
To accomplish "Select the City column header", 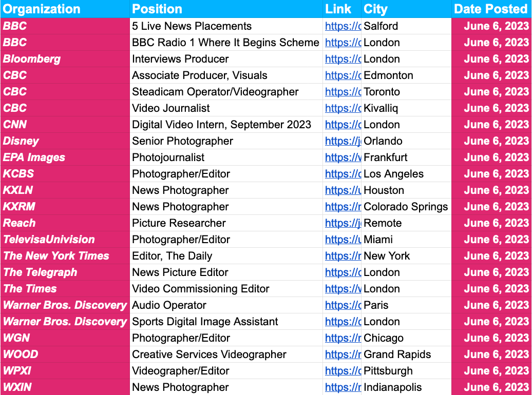I will 375,9.
